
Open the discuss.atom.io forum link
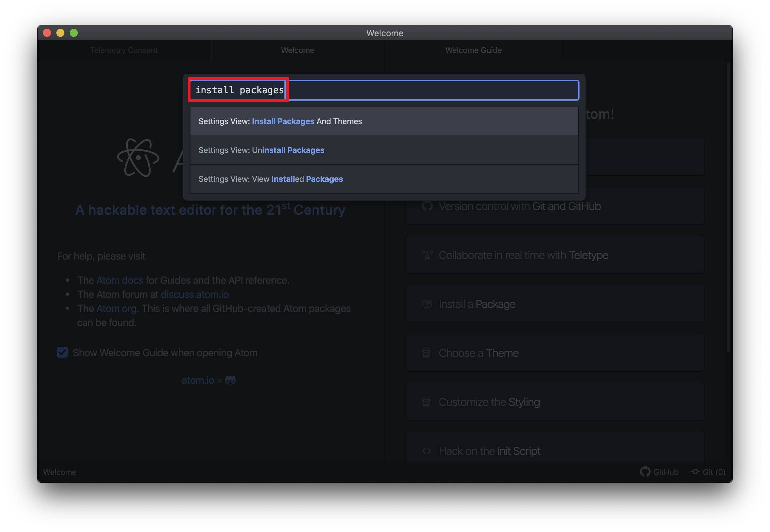pyautogui.click(x=195, y=295)
